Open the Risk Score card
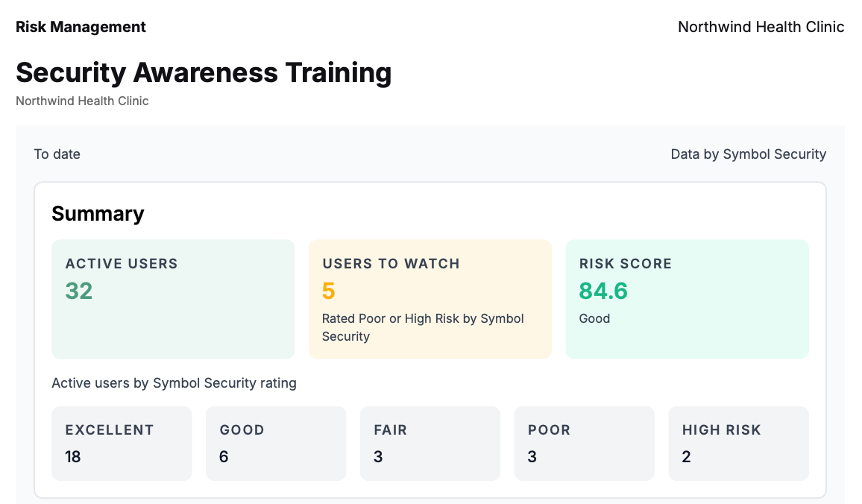The height and width of the screenshot is (504, 862). (688, 299)
